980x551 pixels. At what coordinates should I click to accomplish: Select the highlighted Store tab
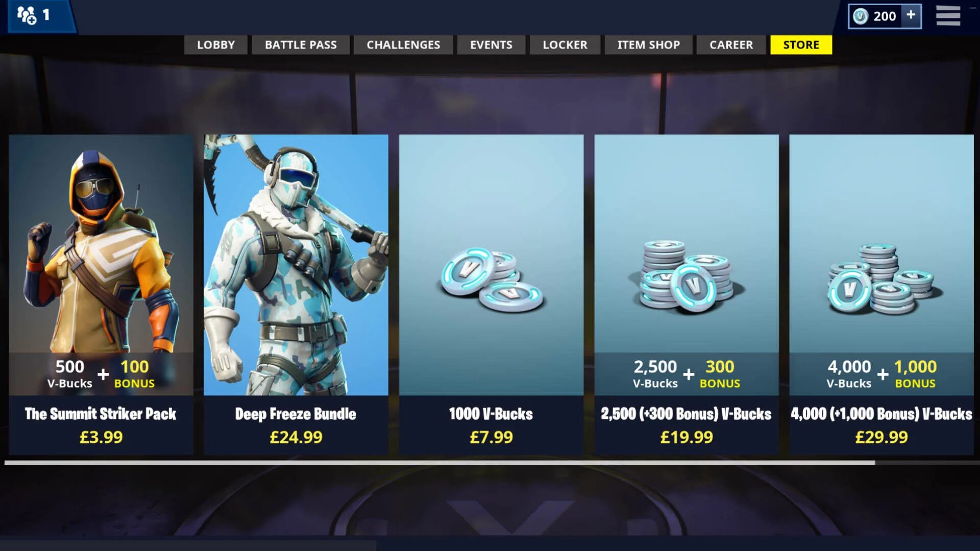(x=801, y=45)
